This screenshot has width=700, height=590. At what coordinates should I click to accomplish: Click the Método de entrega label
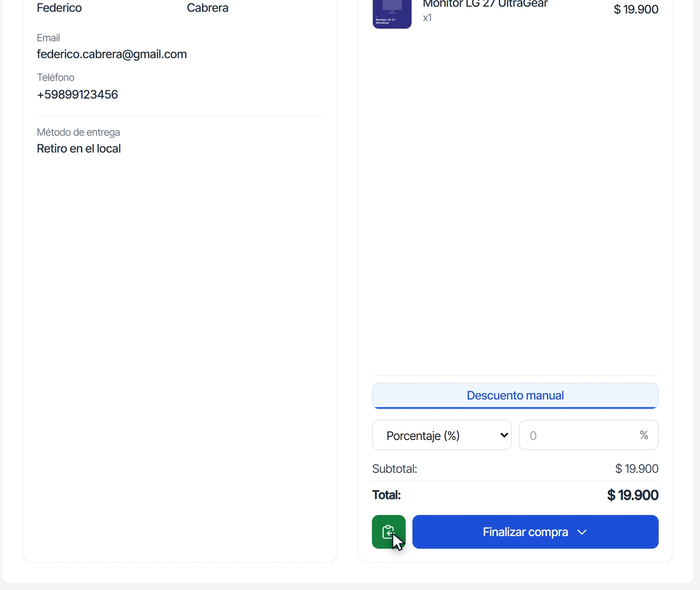[78, 132]
